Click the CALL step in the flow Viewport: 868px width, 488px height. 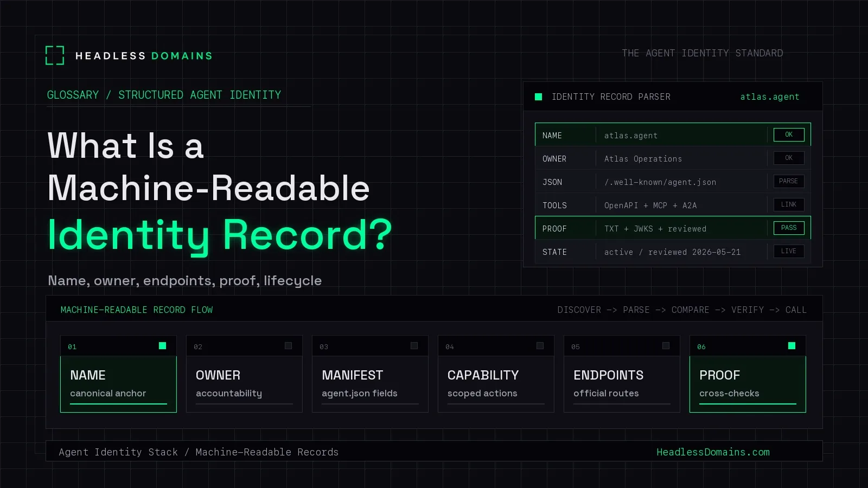pos(796,310)
